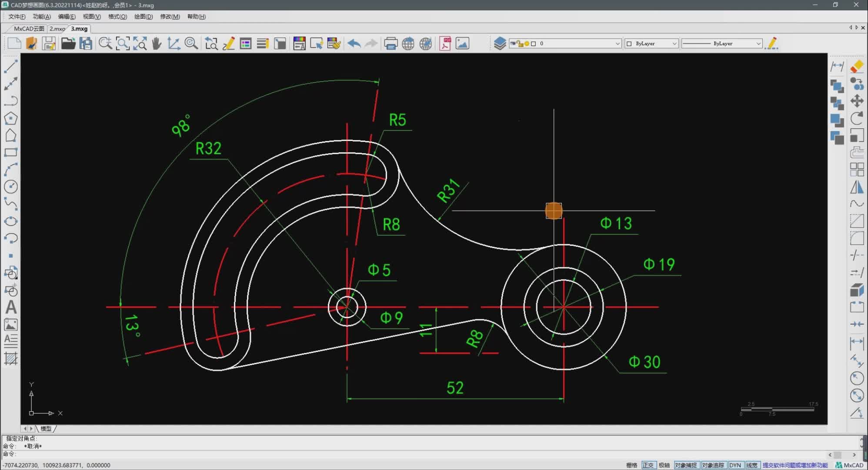Select the Zoom Window tool
Image resolution: width=868 pixels, height=470 pixels.
(x=122, y=44)
